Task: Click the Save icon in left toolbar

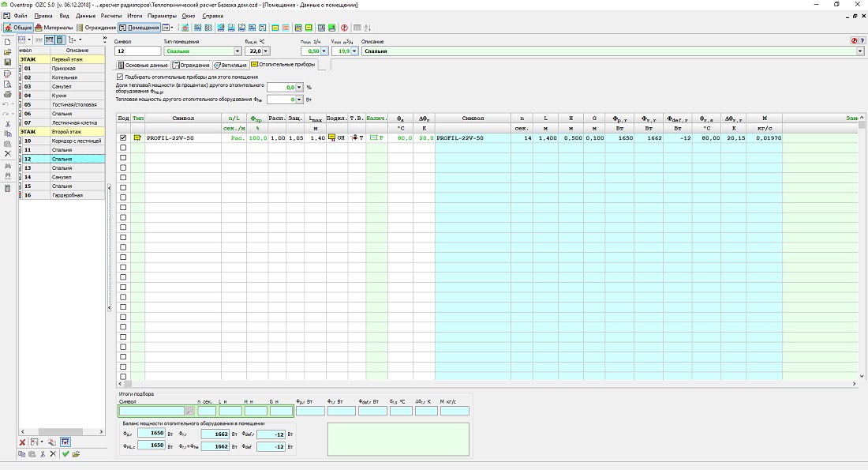Action: click(x=7, y=62)
